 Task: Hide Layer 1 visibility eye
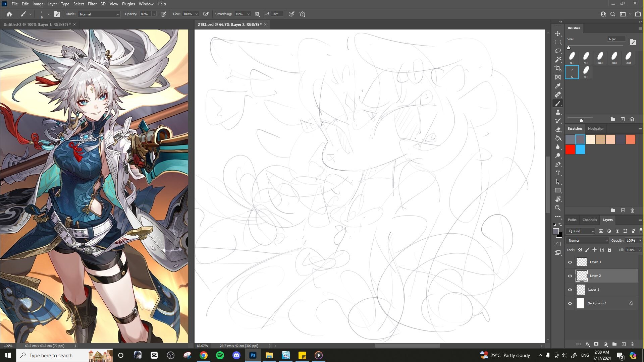click(570, 290)
